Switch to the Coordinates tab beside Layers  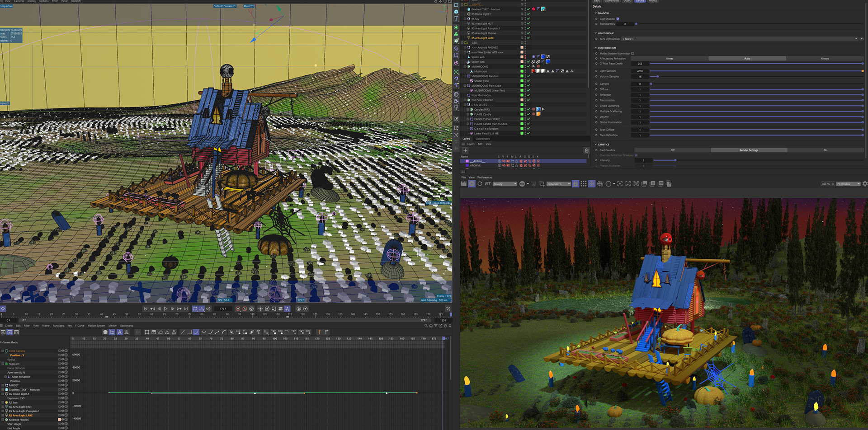pos(482,139)
